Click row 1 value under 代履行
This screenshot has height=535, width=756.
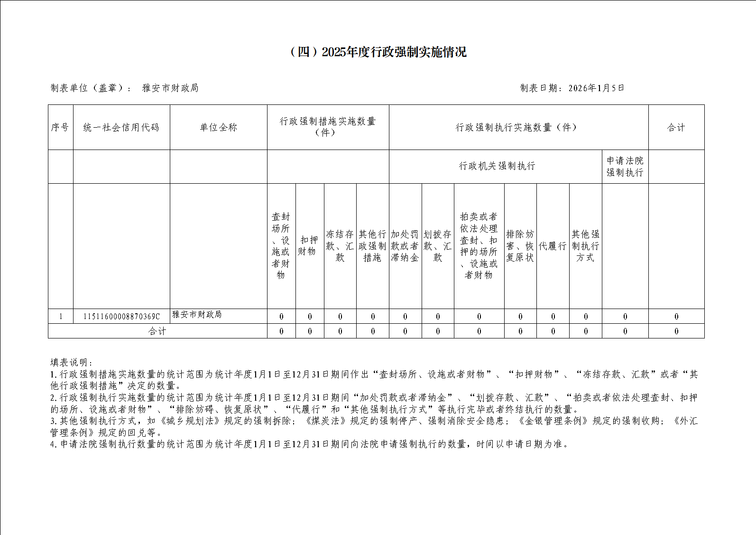pyautogui.click(x=553, y=317)
